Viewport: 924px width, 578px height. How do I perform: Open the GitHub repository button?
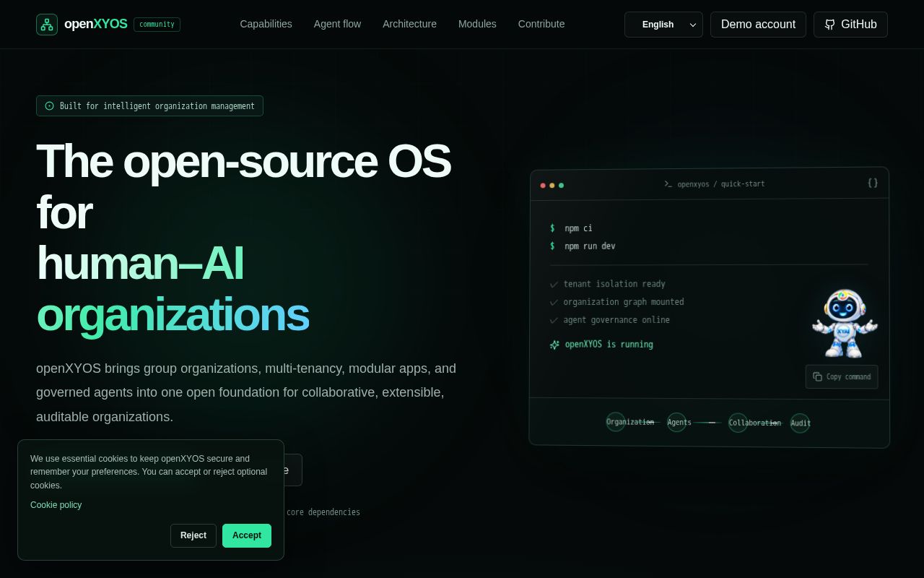tap(850, 25)
